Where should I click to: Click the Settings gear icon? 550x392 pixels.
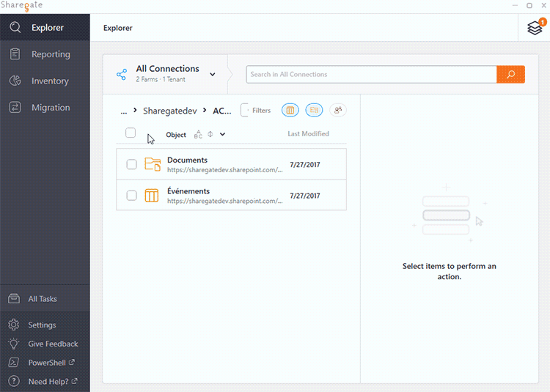coord(14,325)
